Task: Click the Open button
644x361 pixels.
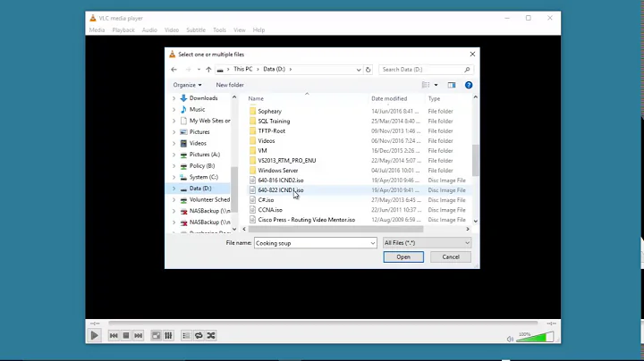Action: [403, 256]
